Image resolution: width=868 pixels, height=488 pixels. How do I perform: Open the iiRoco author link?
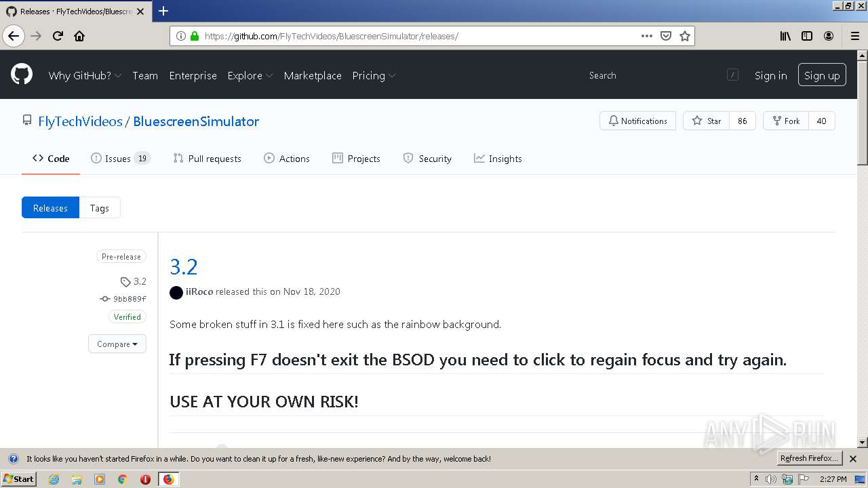pos(199,291)
